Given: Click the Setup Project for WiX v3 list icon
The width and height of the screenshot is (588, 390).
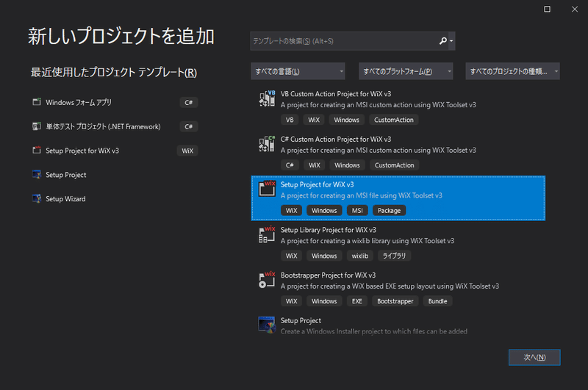Looking at the screenshot, I should [267, 189].
